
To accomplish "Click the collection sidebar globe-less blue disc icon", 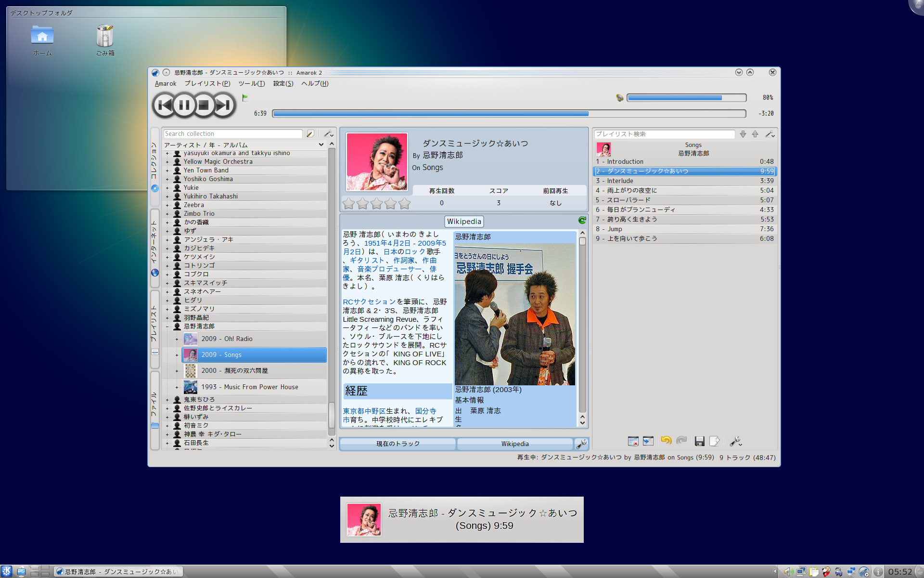I will 155,188.
